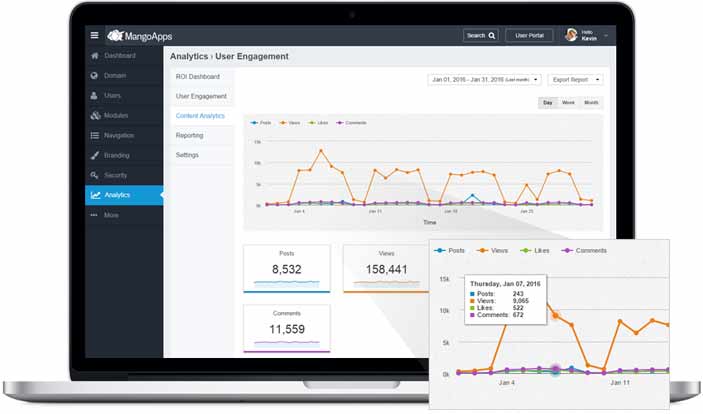Screen dimensions: 703x414
Task: Click the Modules icon in sidebar
Action: (x=95, y=115)
